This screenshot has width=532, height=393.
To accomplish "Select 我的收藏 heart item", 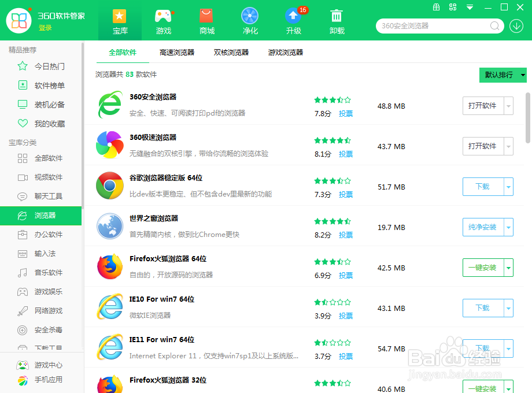I will pyautogui.click(x=40, y=124).
